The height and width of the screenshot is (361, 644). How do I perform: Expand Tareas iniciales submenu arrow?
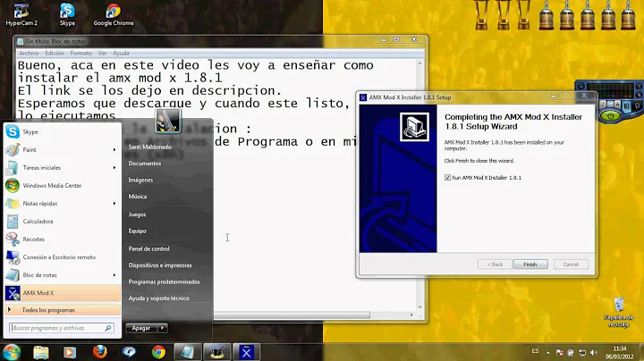[114, 167]
